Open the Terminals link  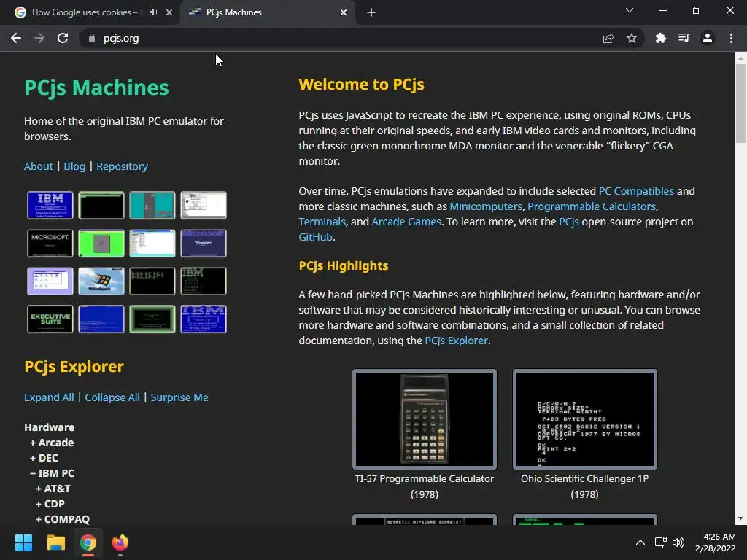point(322,222)
